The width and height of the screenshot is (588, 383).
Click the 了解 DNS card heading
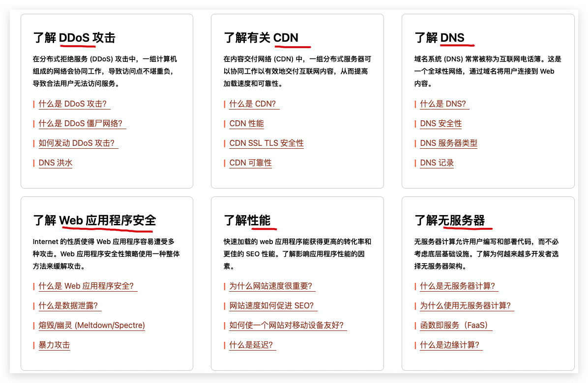point(440,38)
